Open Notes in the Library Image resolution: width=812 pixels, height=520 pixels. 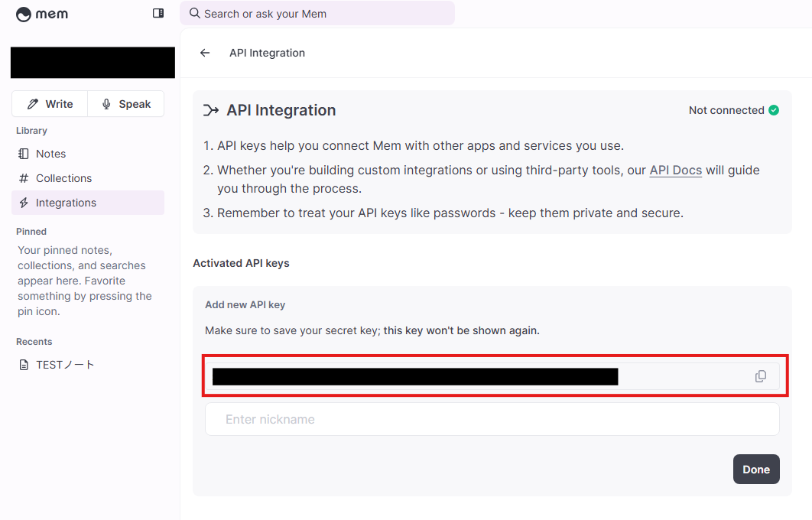coord(87,154)
